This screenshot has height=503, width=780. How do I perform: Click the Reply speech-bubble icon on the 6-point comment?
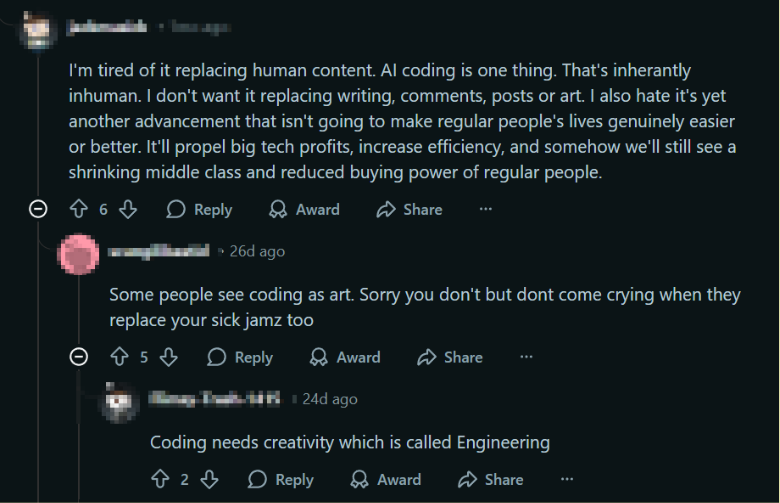(x=176, y=209)
